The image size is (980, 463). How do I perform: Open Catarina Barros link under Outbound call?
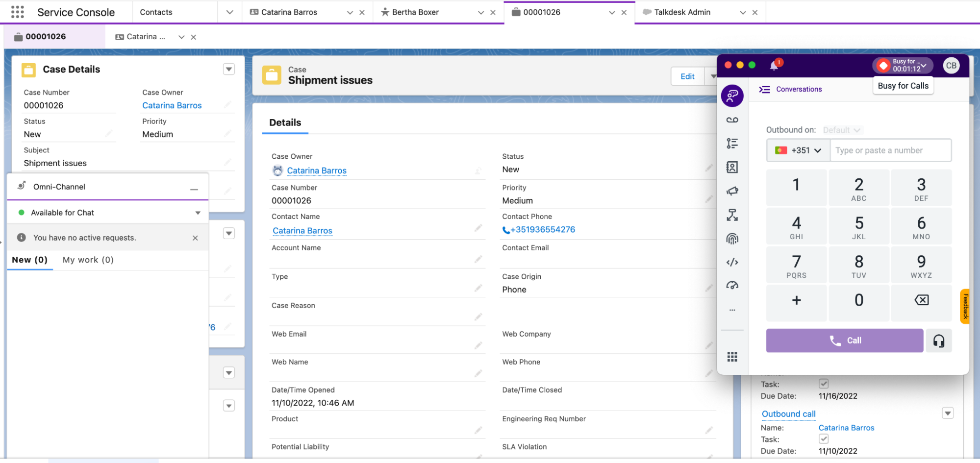(846, 428)
